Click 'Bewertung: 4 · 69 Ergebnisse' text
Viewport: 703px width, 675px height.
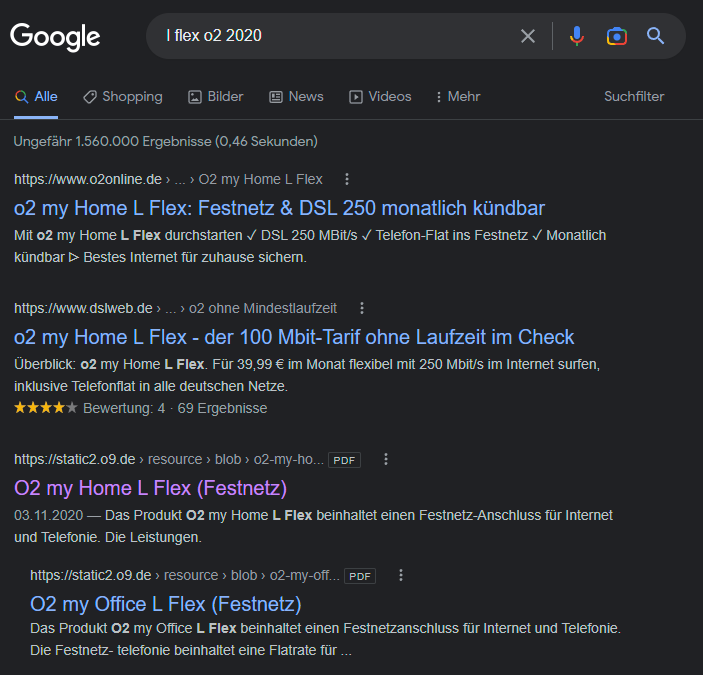[175, 408]
